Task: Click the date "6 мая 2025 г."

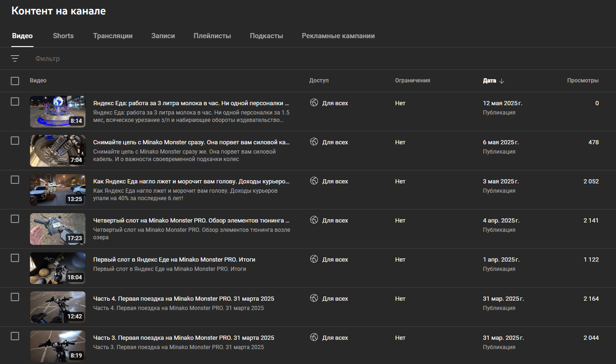Action: pyautogui.click(x=501, y=142)
